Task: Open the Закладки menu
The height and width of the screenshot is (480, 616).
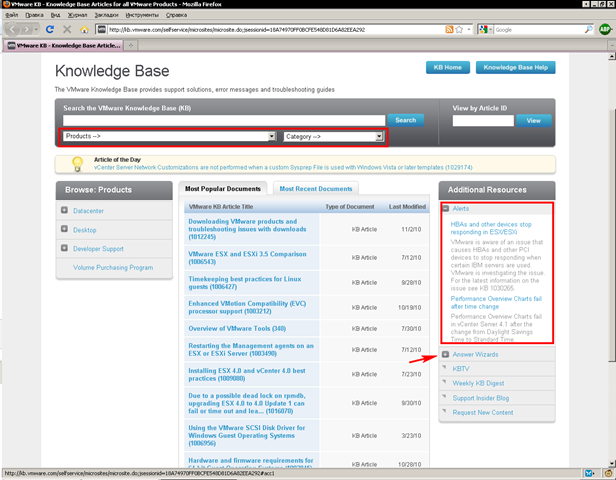Action: coord(106,15)
